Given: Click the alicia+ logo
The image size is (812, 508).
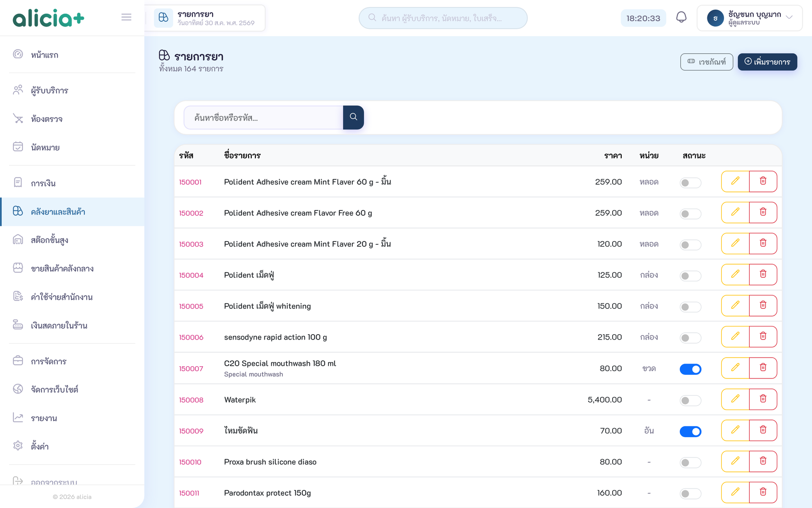Looking at the screenshot, I should click(x=48, y=18).
